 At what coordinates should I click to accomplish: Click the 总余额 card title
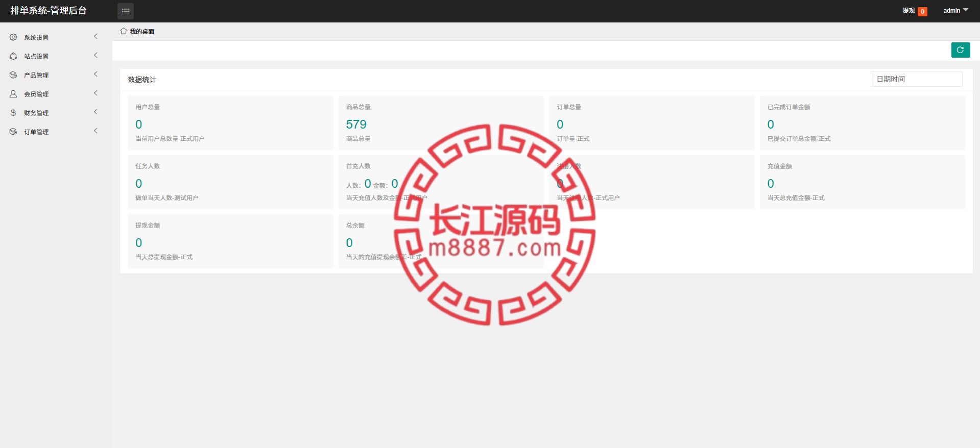[355, 226]
